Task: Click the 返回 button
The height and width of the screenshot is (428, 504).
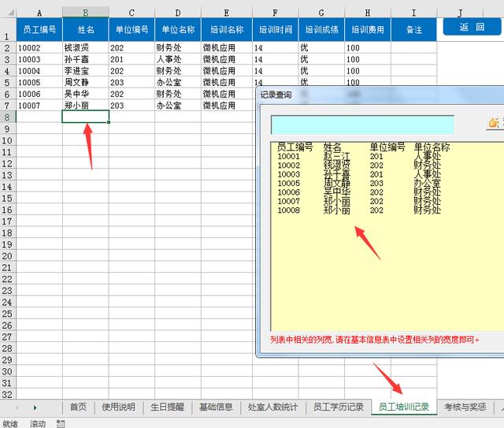Action: (x=472, y=27)
